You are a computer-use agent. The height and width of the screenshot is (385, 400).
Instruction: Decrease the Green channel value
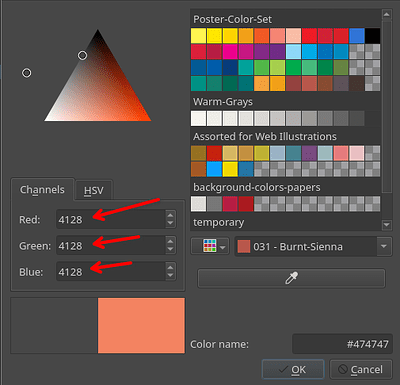pos(170,250)
